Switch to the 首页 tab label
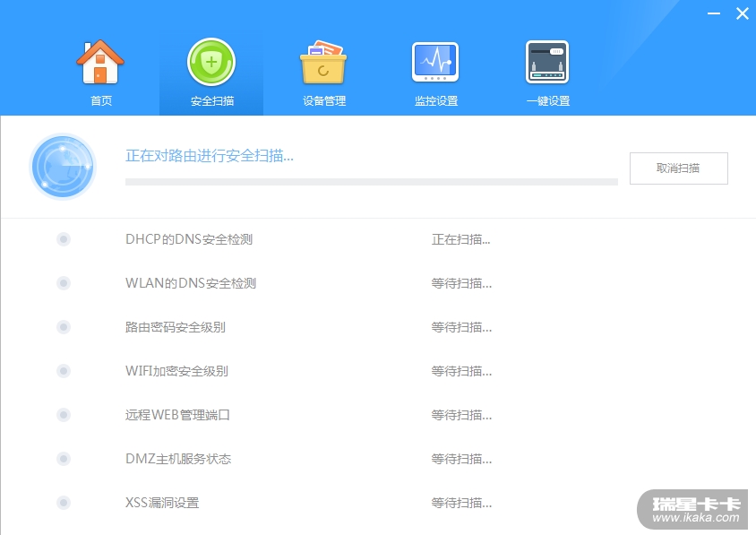 pyautogui.click(x=101, y=101)
